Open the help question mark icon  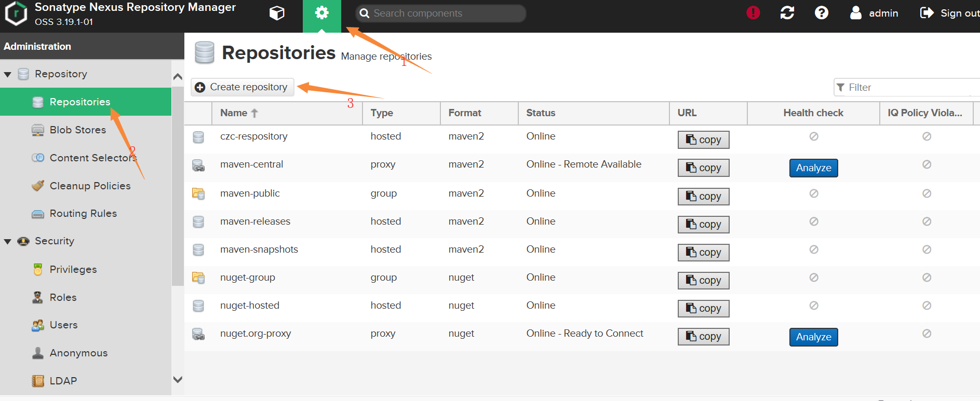pyautogui.click(x=822, y=13)
